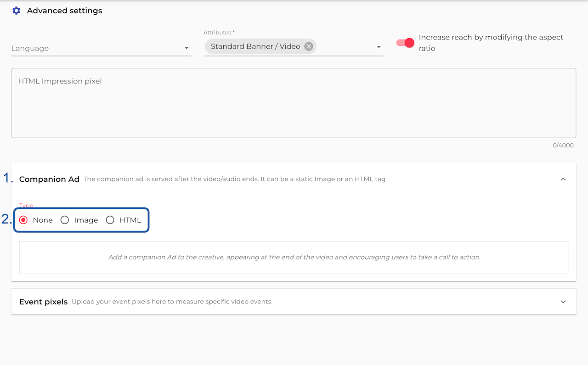Collapse Companion Ad using its chevron icon
The width and height of the screenshot is (588, 365).
(x=563, y=179)
